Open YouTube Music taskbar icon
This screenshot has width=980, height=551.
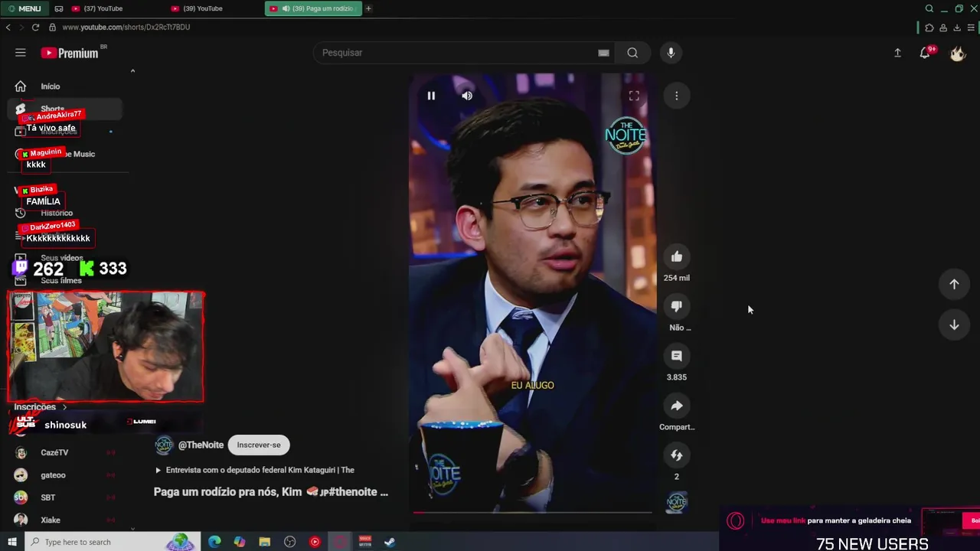(315, 542)
